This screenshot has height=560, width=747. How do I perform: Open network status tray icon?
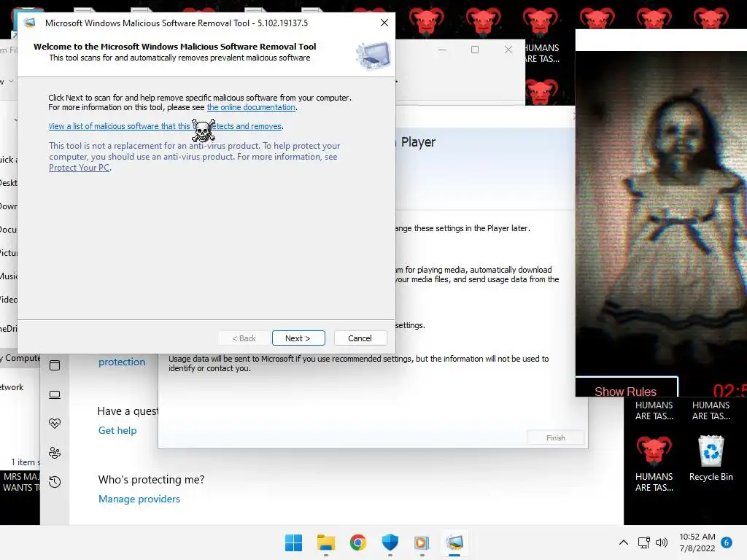click(x=643, y=542)
